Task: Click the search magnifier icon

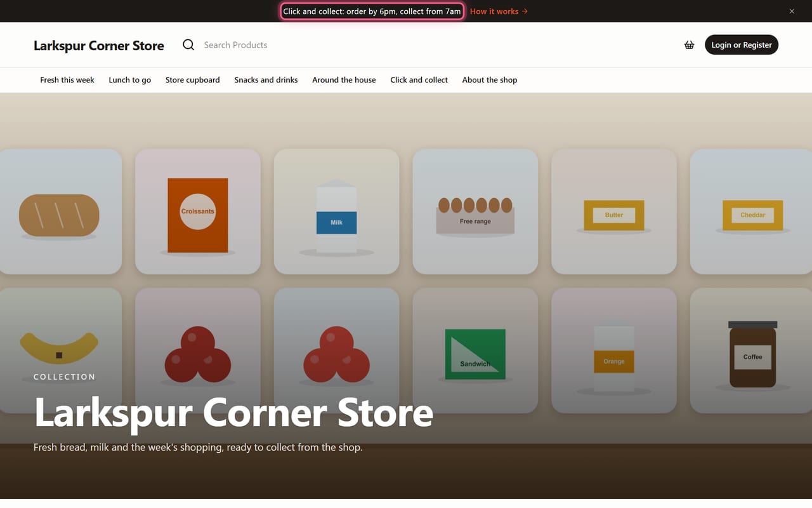Action: point(188,44)
